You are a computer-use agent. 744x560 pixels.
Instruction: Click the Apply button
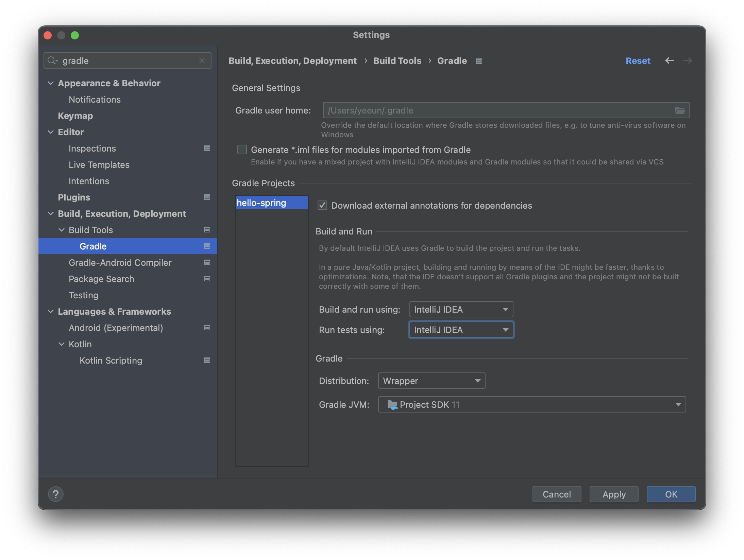[x=614, y=494]
